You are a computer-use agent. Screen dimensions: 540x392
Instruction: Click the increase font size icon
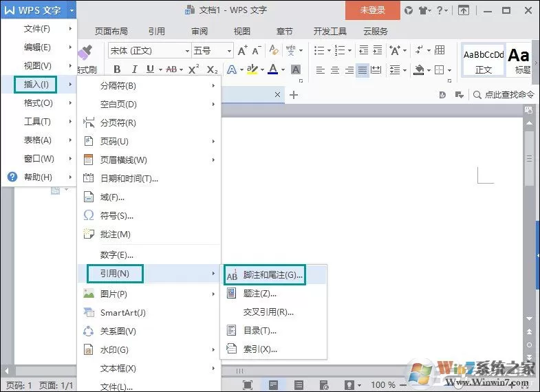[242, 51]
